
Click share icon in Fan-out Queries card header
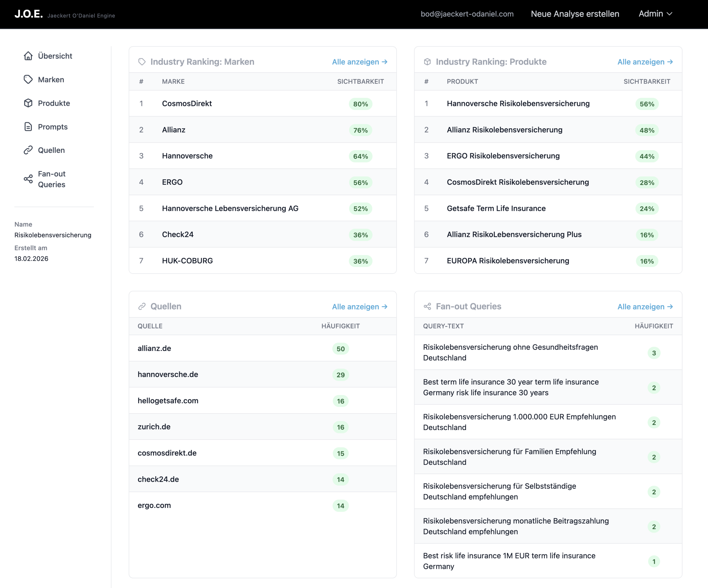[427, 306]
